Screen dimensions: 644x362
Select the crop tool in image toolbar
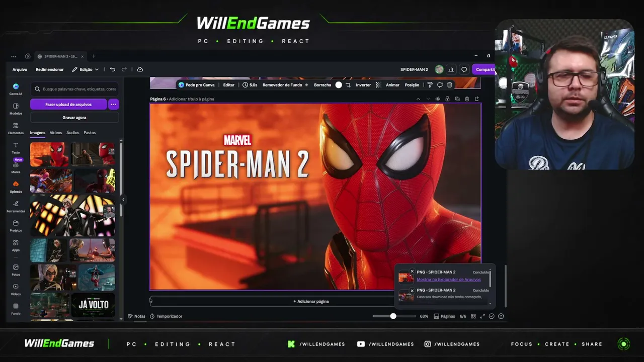point(348,85)
